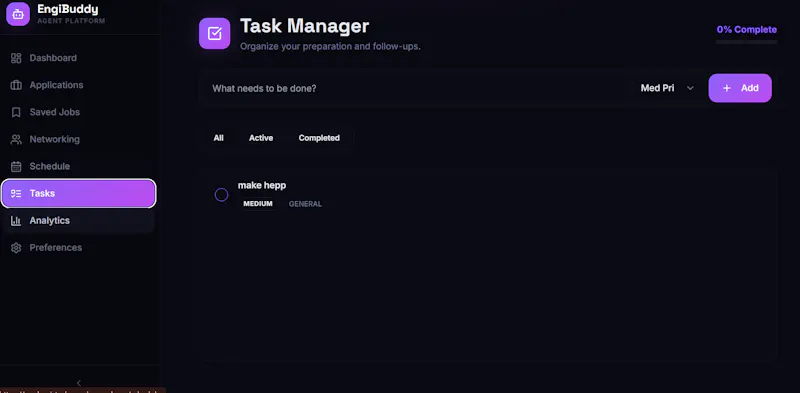Open the Schedule page
The width and height of the screenshot is (800, 393).
[79, 166]
